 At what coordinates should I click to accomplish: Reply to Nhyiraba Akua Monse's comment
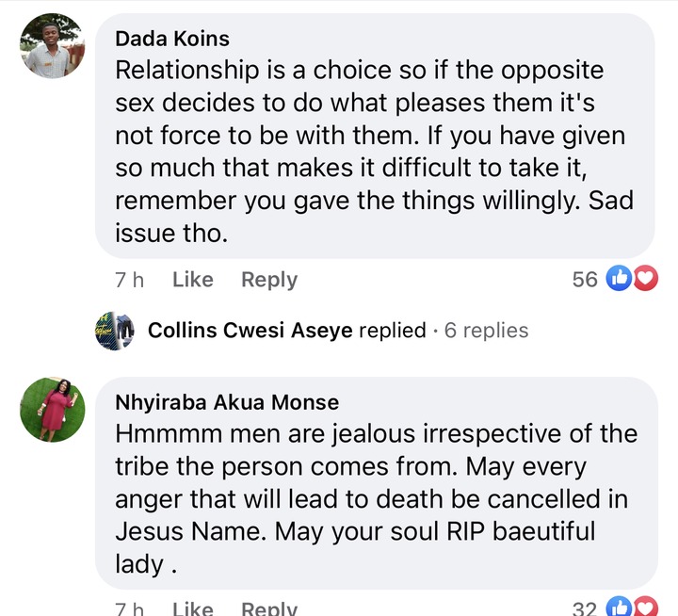coord(269,608)
